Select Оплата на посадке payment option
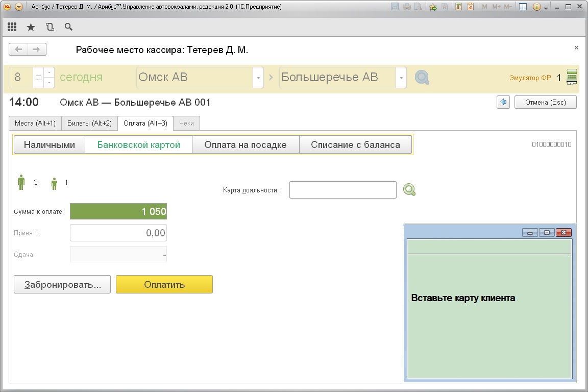 (245, 145)
